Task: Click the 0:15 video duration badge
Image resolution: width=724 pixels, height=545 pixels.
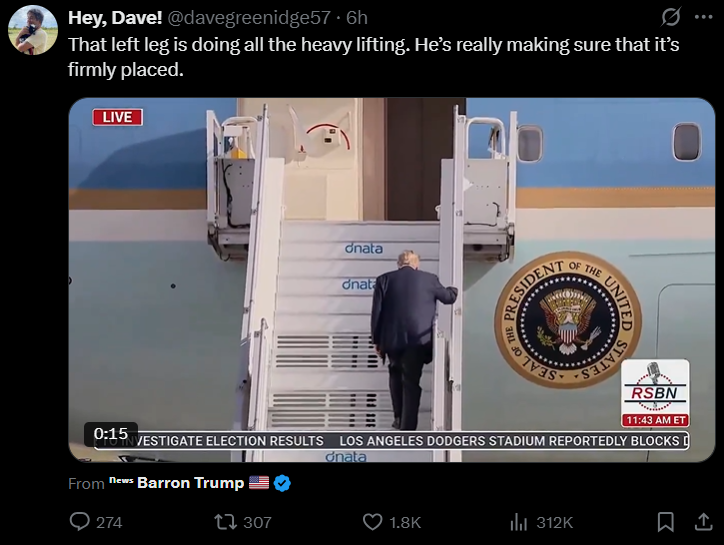Action: (111, 434)
